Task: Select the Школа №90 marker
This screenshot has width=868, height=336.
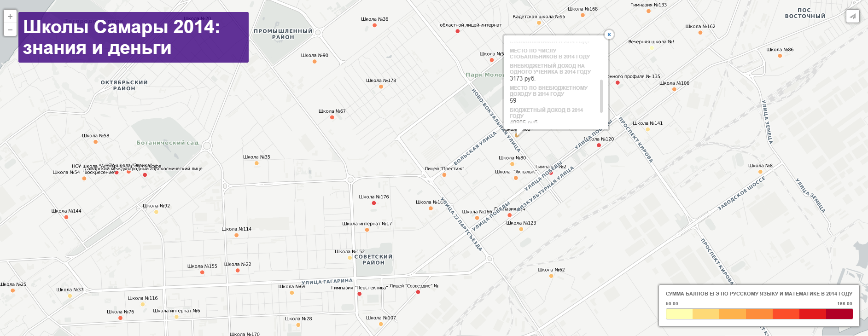Action: click(x=315, y=61)
